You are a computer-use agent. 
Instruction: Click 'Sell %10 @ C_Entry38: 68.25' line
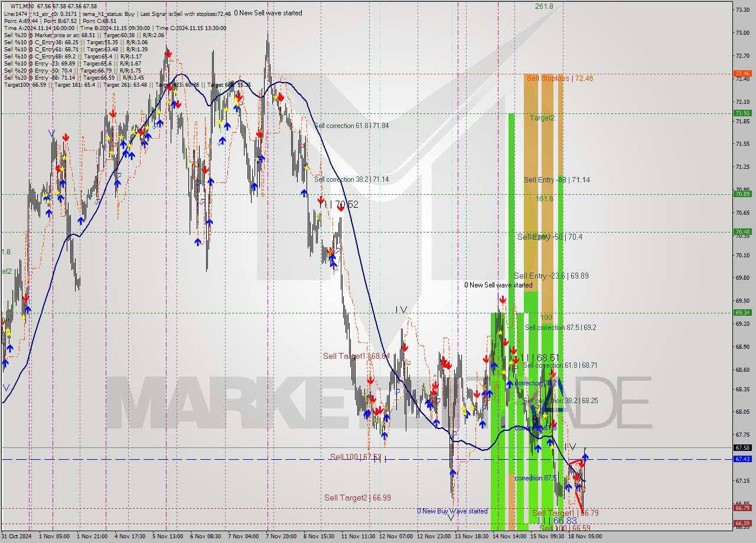click(76, 42)
